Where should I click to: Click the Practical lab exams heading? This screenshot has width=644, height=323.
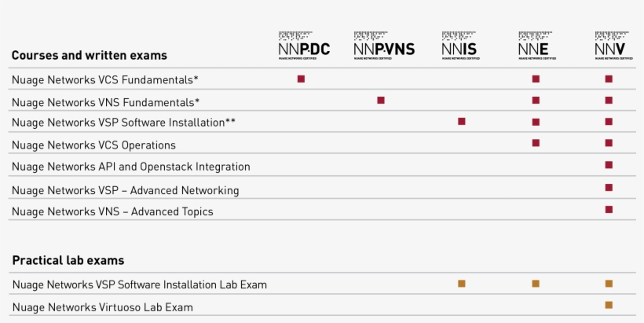point(68,260)
